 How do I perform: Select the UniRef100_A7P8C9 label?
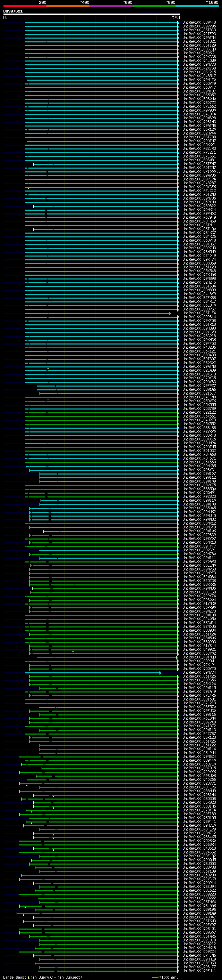point(199,535)
